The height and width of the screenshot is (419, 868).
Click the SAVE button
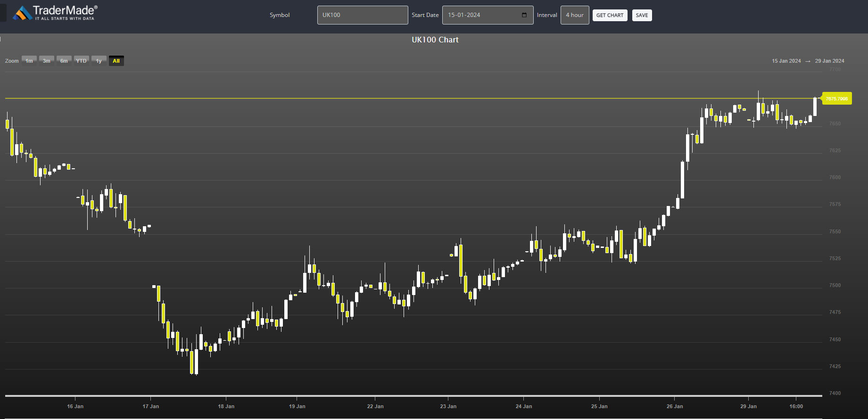point(642,15)
